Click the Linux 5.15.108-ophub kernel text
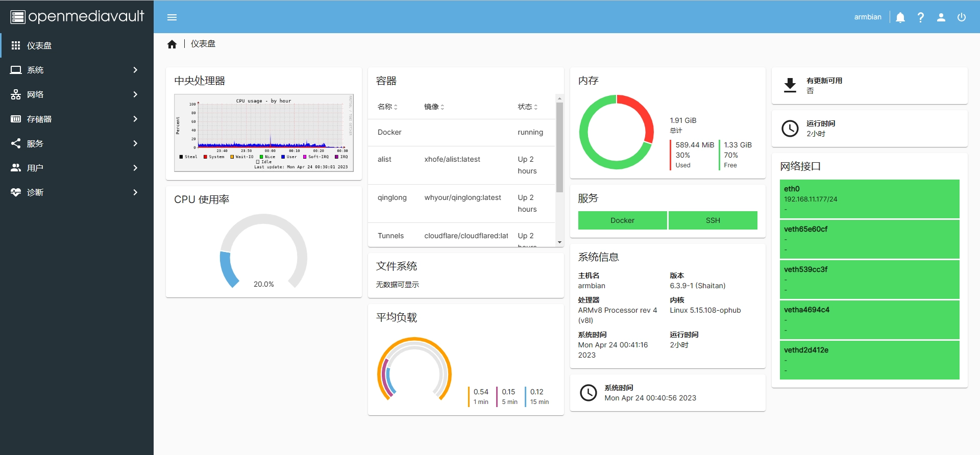The height and width of the screenshot is (455, 980). click(x=705, y=310)
